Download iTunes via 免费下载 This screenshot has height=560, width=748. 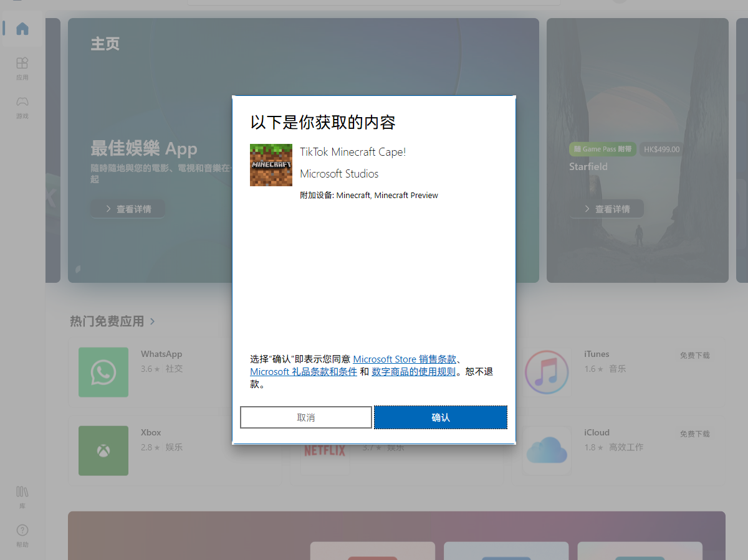pyautogui.click(x=695, y=355)
